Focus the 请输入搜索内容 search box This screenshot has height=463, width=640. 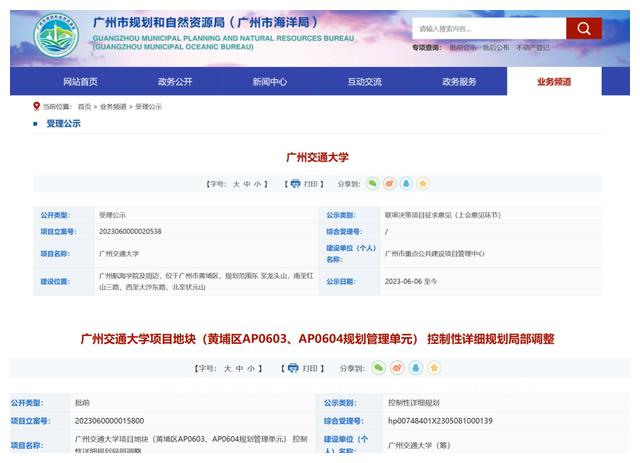(489, 29)
